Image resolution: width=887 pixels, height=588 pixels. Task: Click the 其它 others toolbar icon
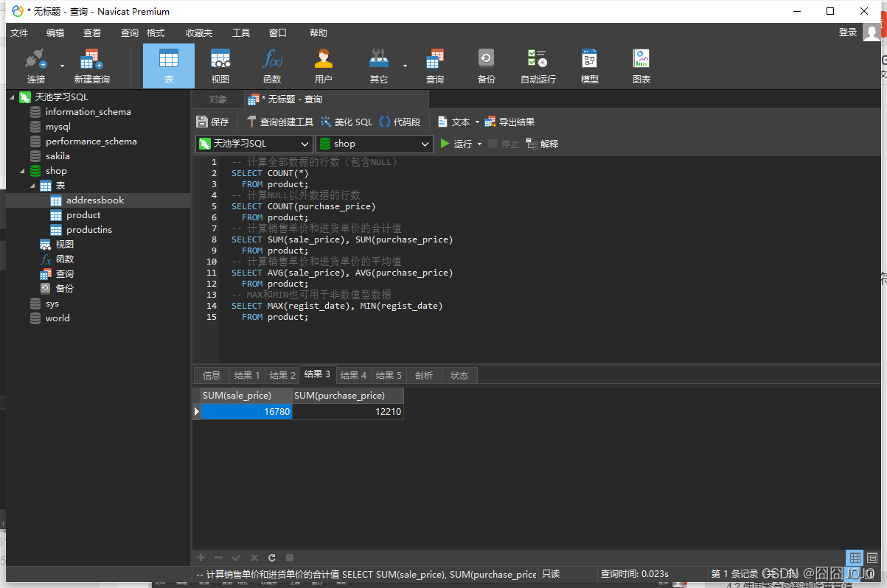(x=379, y=66)
